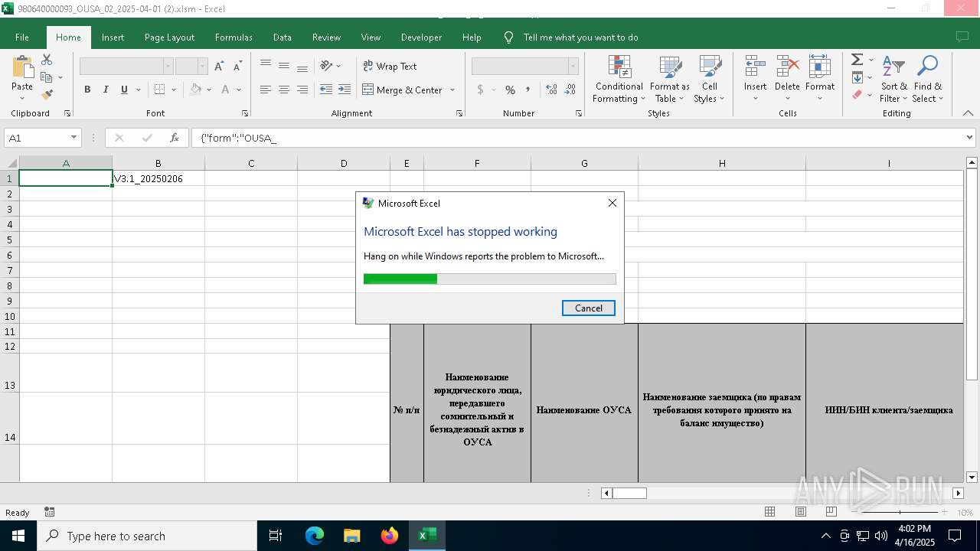Click the Increase Indent icon

(x=345, y=90)
